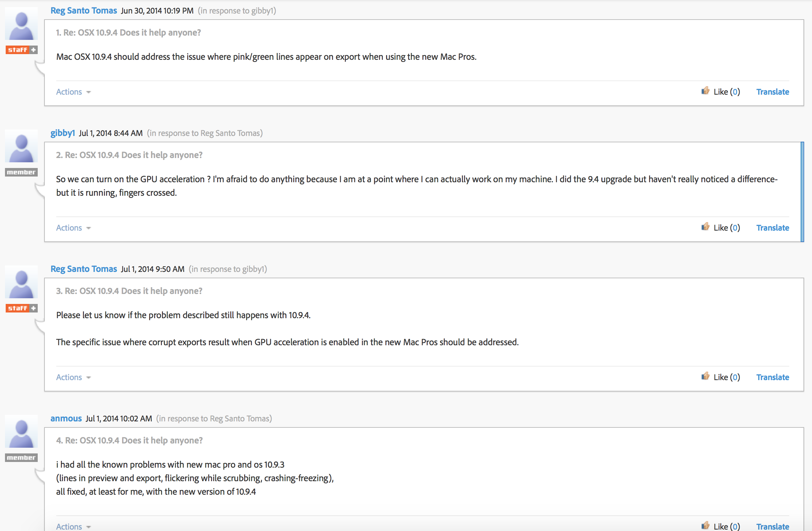812x531 pixels.
Task: Visit the gibby1 username link
Action: point(63,133)
